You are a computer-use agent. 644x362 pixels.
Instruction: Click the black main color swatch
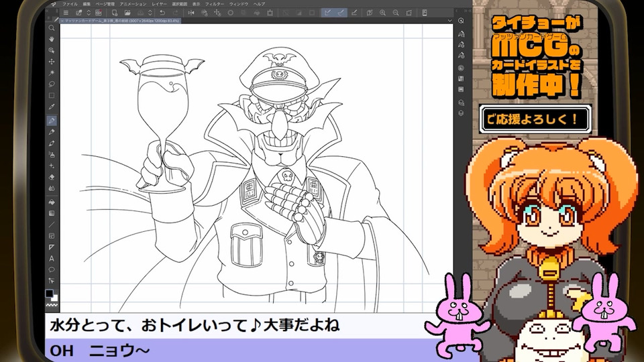[x=49, y=293]
